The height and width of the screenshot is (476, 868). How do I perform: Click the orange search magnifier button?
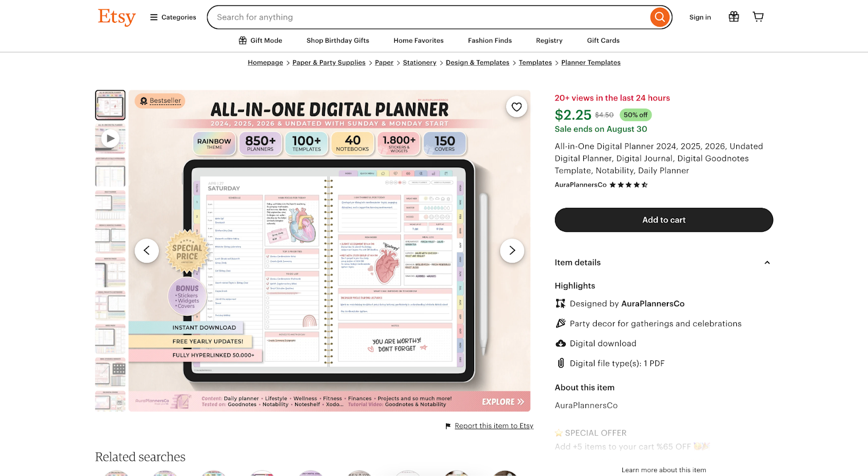660,17
